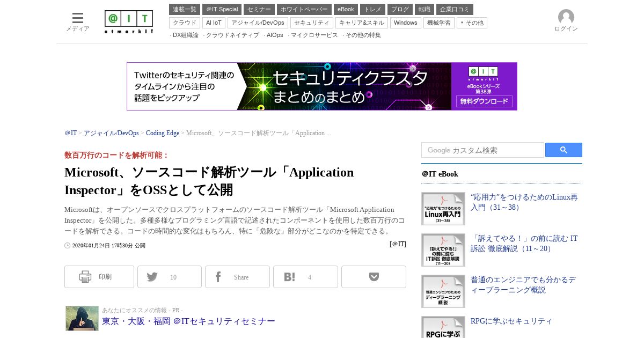The height and width of the screenshot is (338, 644).
Task: Open the メディア hamburger menu
Action: (x=78, y=22)
